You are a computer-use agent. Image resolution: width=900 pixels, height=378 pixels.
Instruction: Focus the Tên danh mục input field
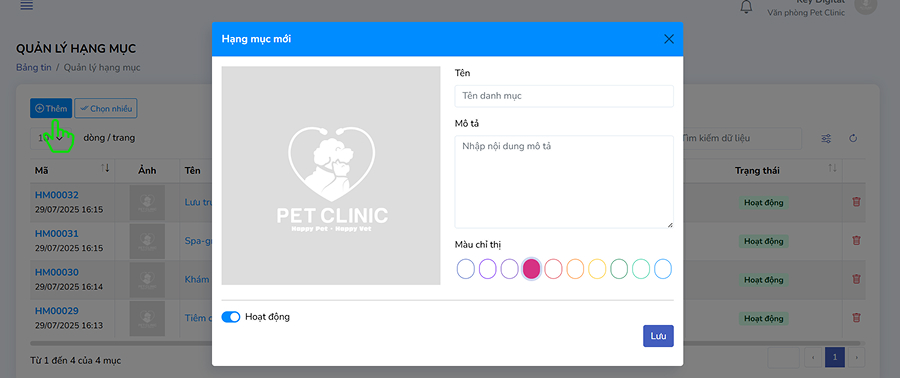tap(564, 96)
